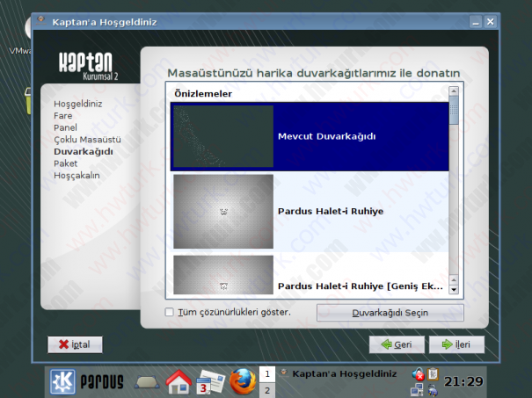
Task: Choose Pardus Halet-i Ruhiye wallpaper label
Action: pos(331,211)
